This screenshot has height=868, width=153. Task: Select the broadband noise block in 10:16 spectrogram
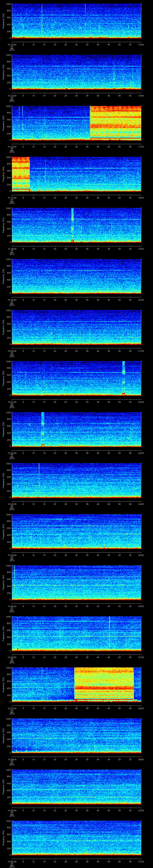[x=116, y=123]
